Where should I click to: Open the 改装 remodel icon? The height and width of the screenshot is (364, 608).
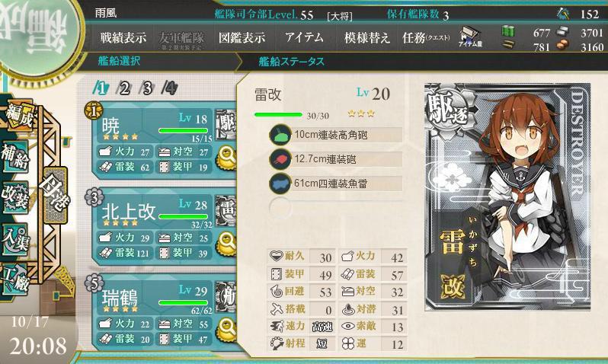tap(15, 197)
